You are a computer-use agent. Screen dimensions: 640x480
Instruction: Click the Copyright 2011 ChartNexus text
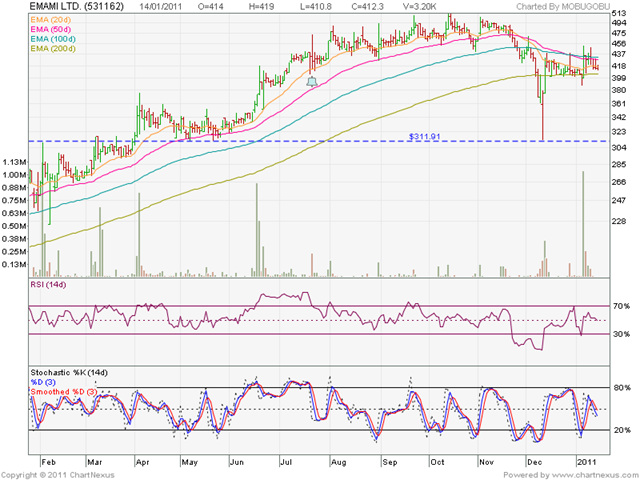coord(58,475)
